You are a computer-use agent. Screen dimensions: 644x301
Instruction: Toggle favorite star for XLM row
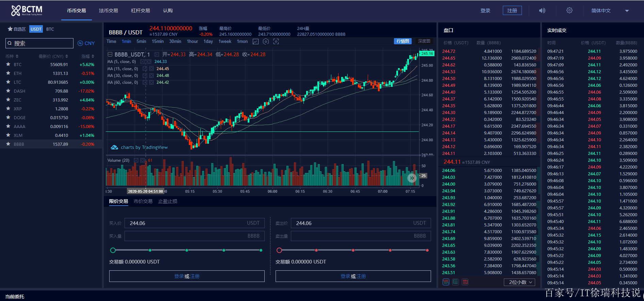point(8,135)
